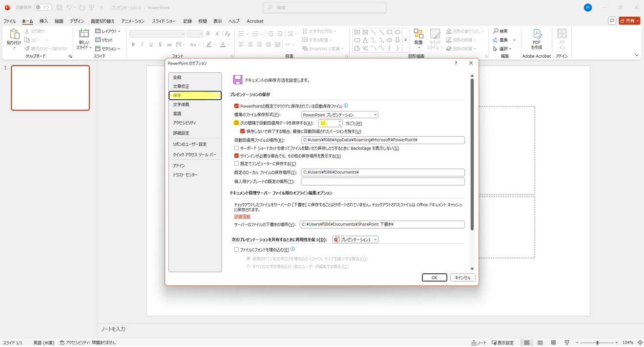This screenshot has height=347, width=644.
Task: Expand shapes gallery more arrow
Action: 406,40
